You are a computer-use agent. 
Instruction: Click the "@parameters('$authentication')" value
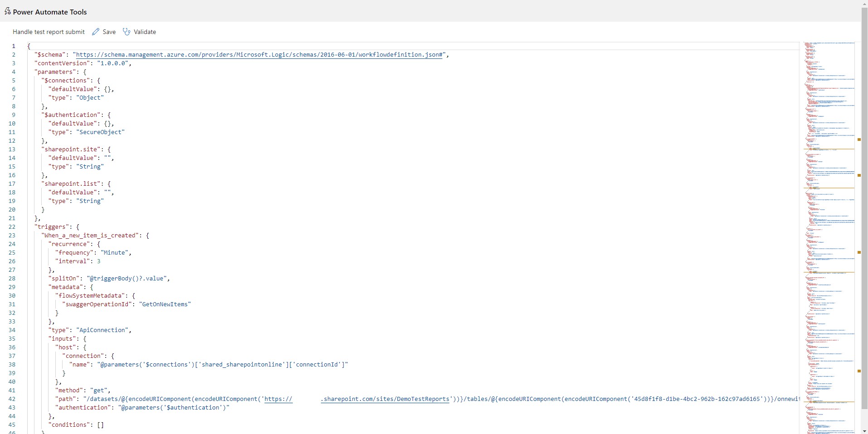[x=174, y=407]
